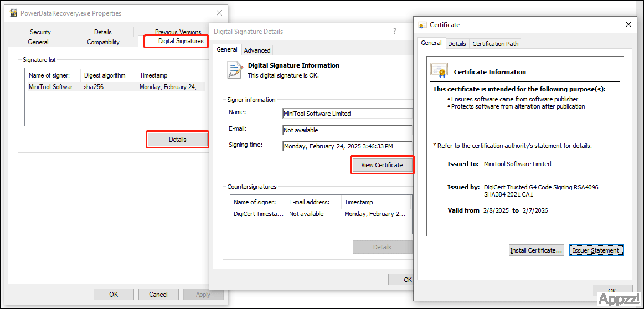
Task: Click the View Certificate button
Action: pyautogui.click(x=382, y=165)
